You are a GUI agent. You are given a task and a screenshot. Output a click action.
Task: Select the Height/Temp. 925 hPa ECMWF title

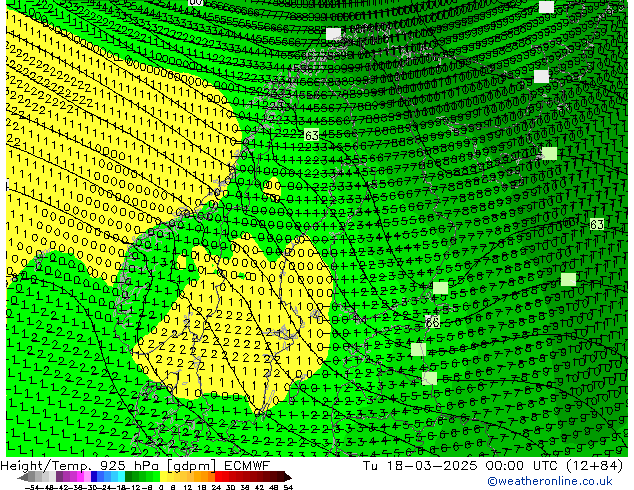click(x=135, y=466)
